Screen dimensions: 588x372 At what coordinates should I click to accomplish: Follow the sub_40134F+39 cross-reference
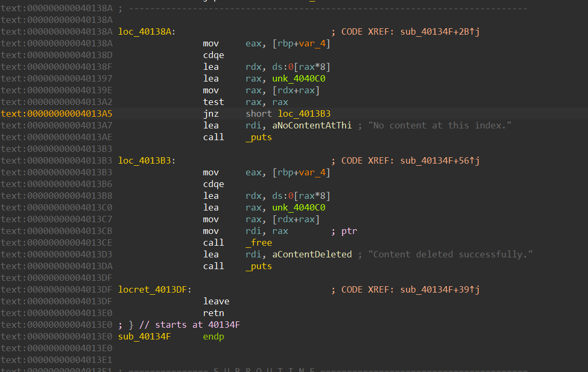(439, 290)
